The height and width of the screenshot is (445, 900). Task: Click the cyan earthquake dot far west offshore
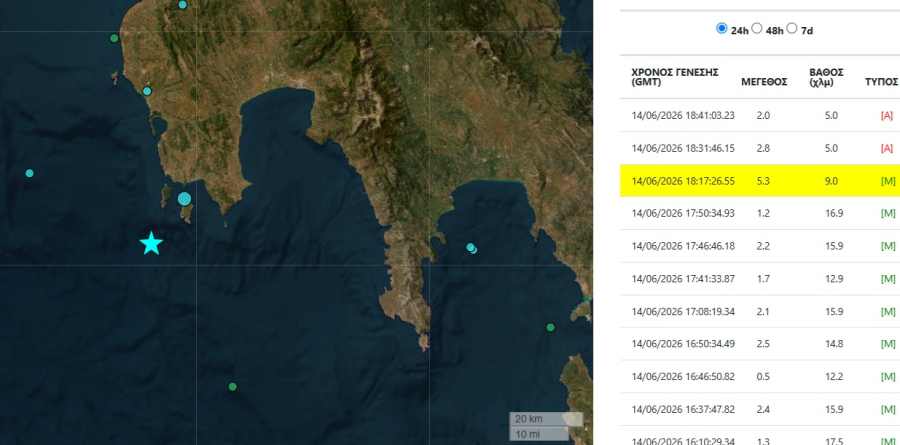click(x=29, y=173)
